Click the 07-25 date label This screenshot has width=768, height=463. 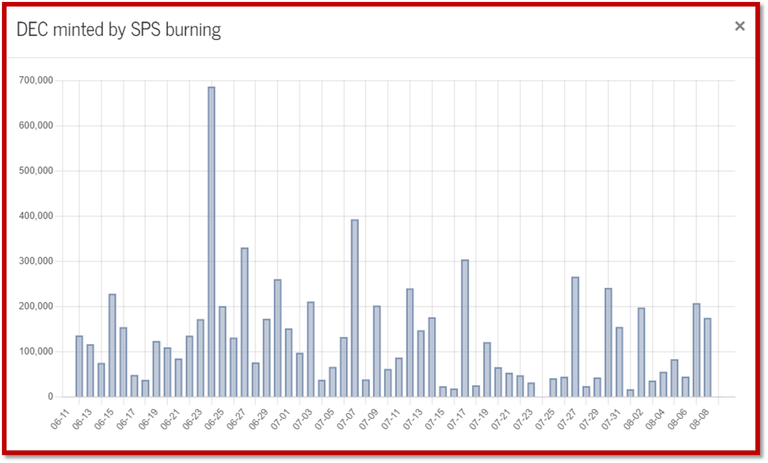click(545, 419)
